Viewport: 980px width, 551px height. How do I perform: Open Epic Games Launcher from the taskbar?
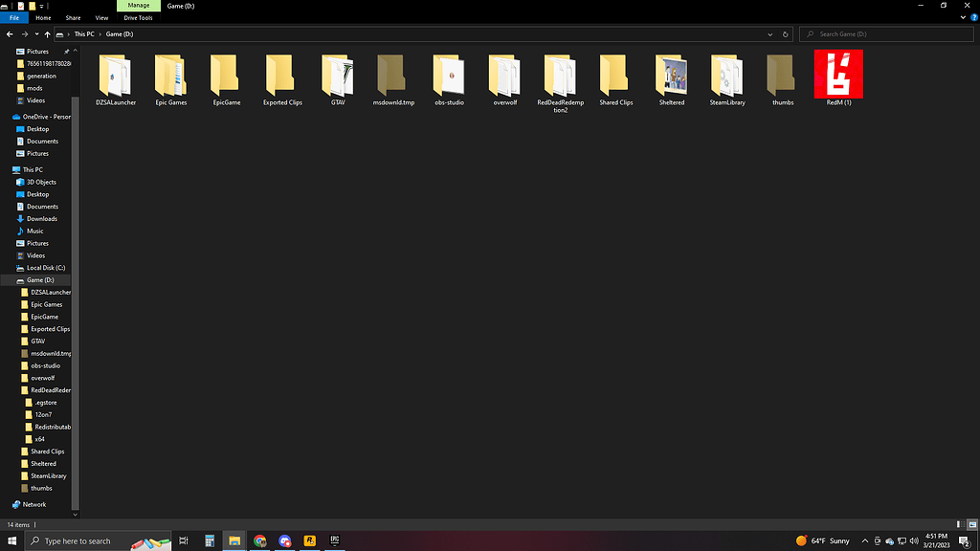[335, 540]
